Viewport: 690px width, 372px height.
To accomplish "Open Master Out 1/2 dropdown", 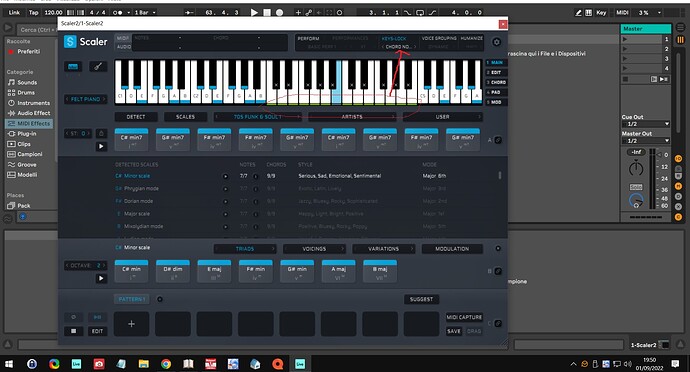I will (x=646, y=140).
